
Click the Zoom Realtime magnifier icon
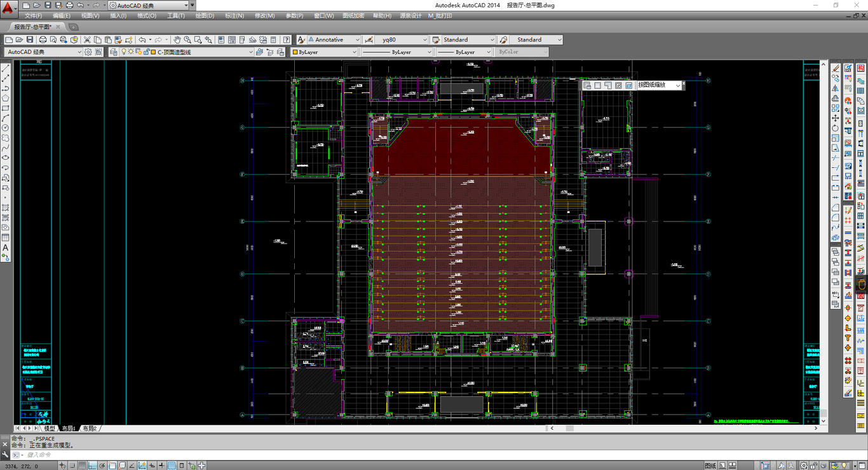(x=187, y=39)
